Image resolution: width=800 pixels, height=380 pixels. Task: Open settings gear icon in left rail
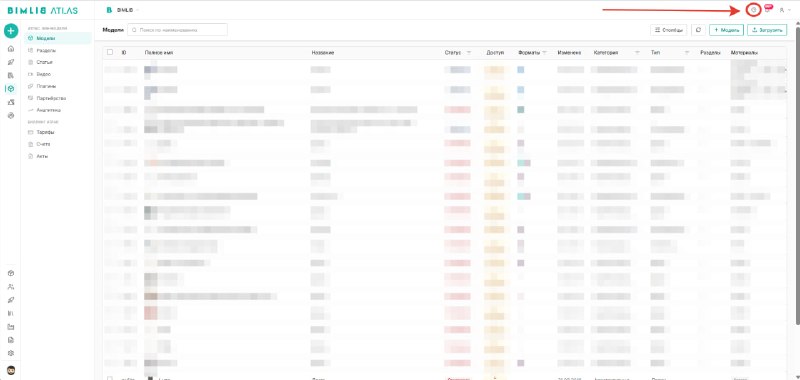[11, 353]
